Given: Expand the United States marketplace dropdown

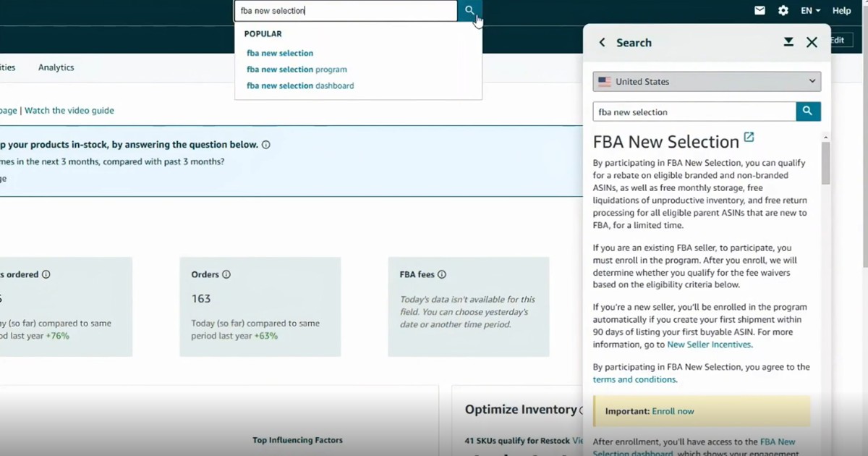Looking at the screenshot, I should 707,82.
